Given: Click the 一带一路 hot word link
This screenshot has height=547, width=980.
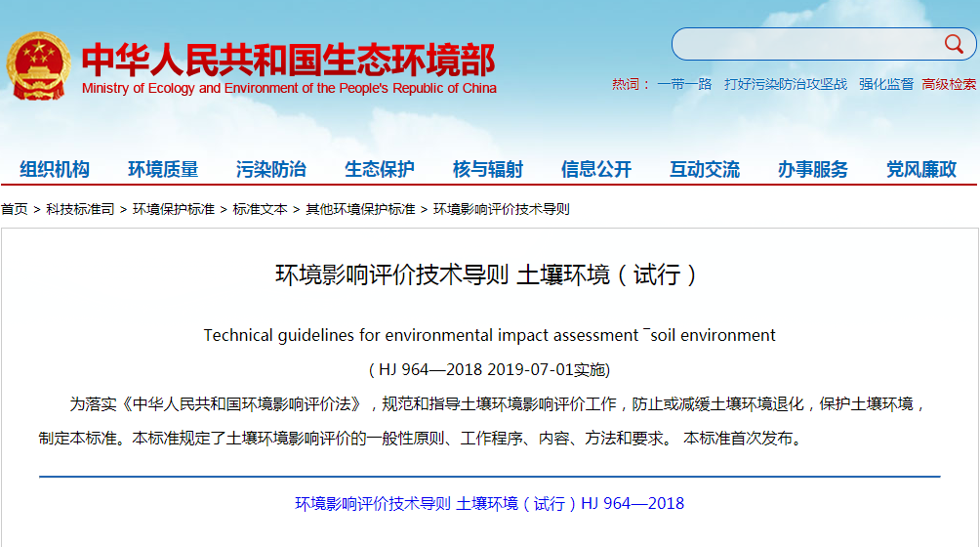Looking at the screenshot, I should point(684,85).
